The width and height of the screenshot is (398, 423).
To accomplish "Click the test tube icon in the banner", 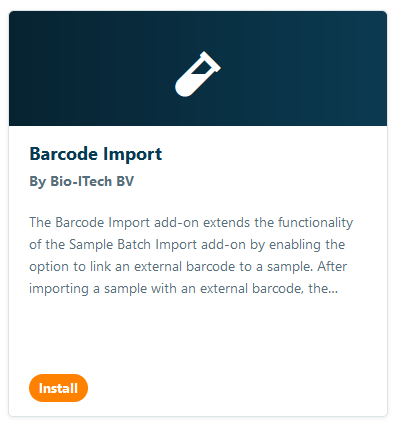I will tap(198, 74).
